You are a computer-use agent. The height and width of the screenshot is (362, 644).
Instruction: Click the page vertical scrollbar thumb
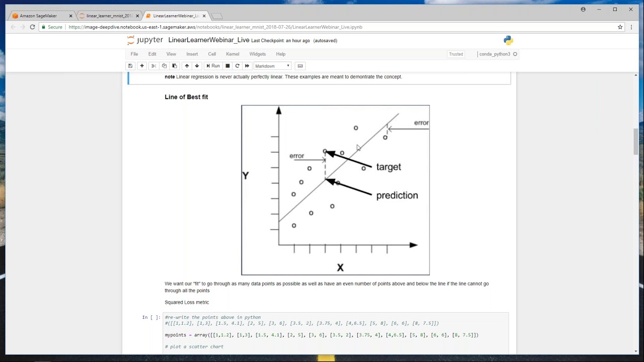[636, 142]
